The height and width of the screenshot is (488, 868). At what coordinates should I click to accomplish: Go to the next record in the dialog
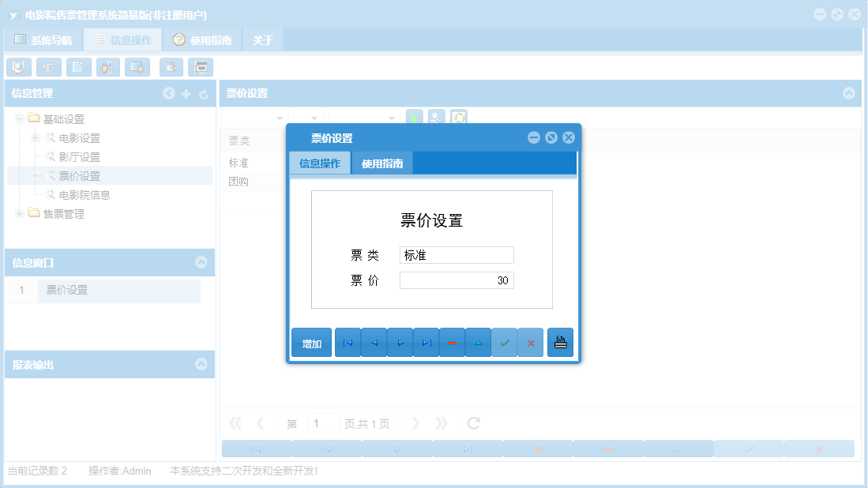400,342
